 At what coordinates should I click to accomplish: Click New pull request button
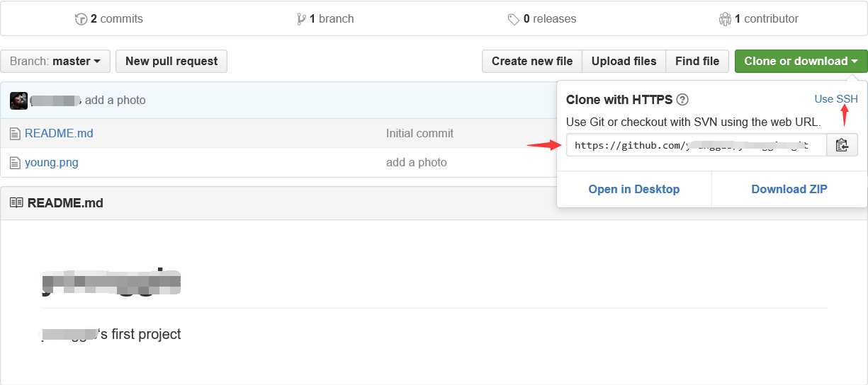tap(171, 61)
